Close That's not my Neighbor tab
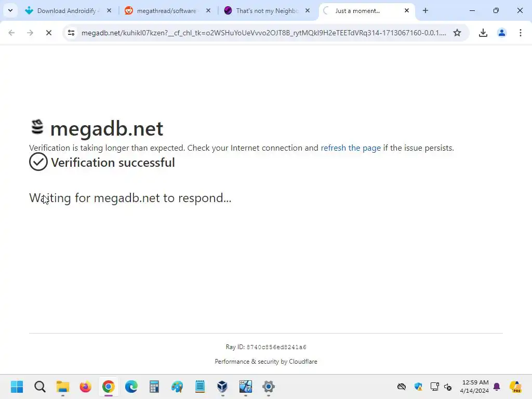532x399 pixels. [308, 11]
